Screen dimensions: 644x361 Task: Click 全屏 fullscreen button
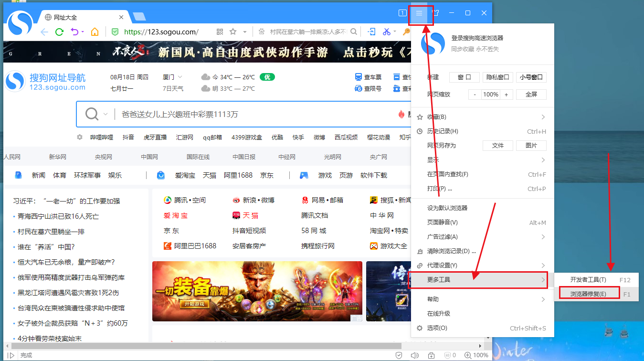[531, 95]
